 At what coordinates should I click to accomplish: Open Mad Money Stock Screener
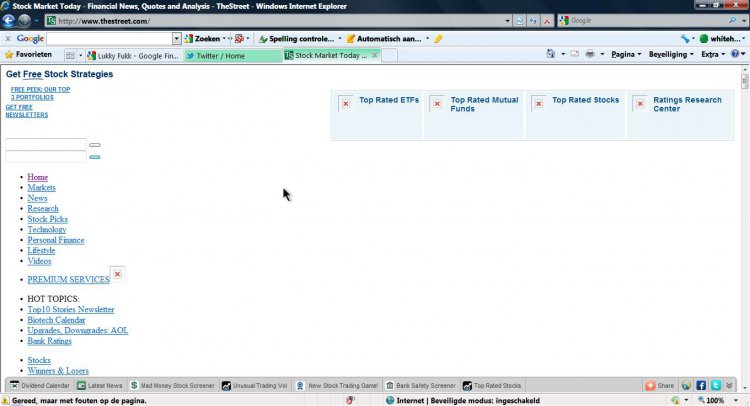(x=172, y=385)
